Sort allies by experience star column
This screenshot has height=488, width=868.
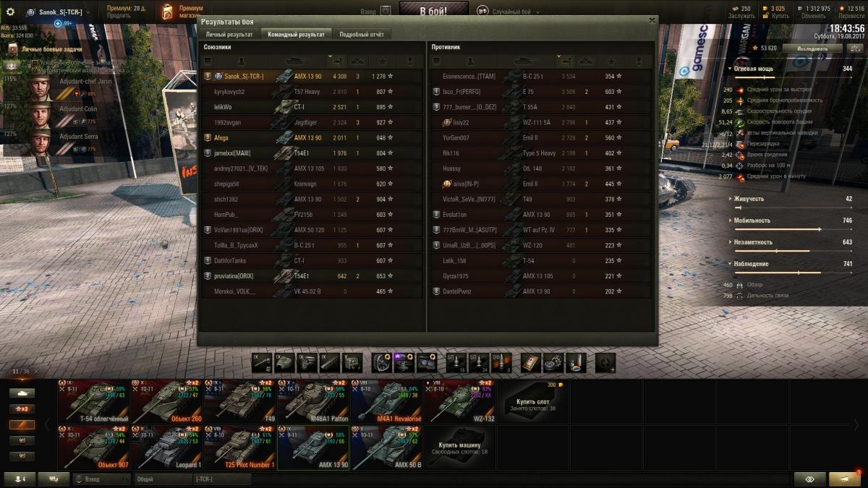pyautogui.click(x=382, y=61)
